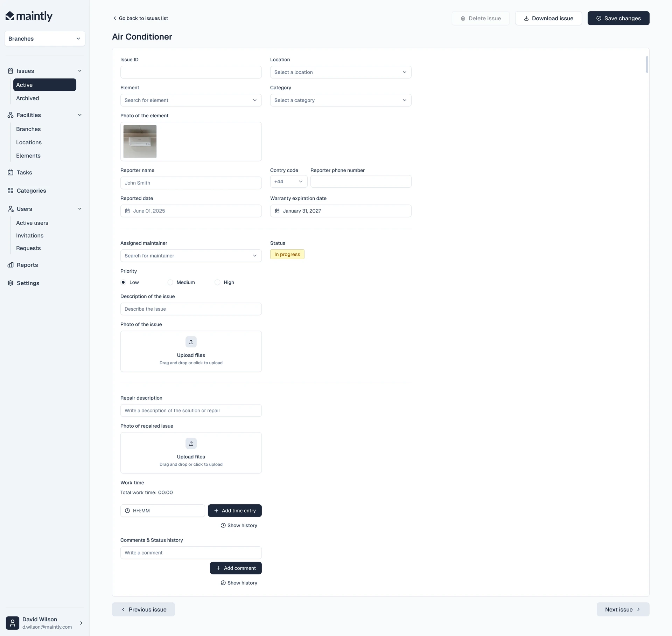The width and height of the screenshot is (672, 636).
Task: Click the air conditioner photo thumbnail
Action: [x=140, y=141]
